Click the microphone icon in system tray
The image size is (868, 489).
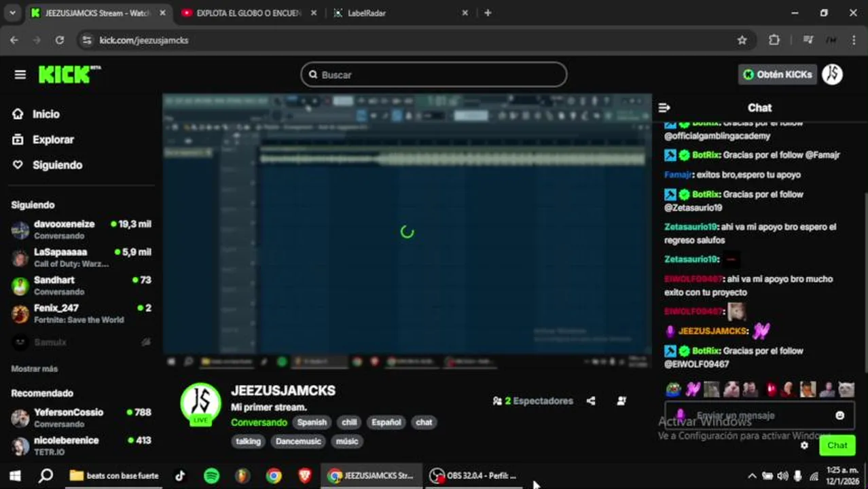[x=797, y=476]
